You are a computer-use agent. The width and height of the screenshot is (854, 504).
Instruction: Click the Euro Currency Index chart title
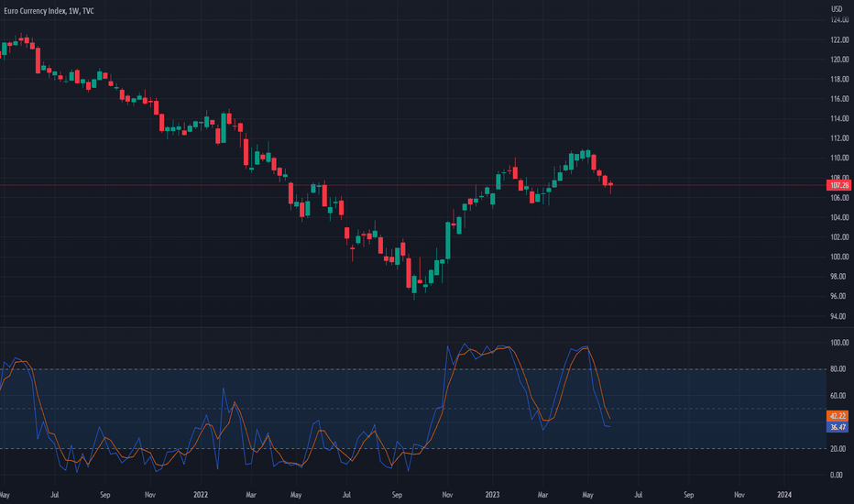pyautogui.click(x=49, y=11)
